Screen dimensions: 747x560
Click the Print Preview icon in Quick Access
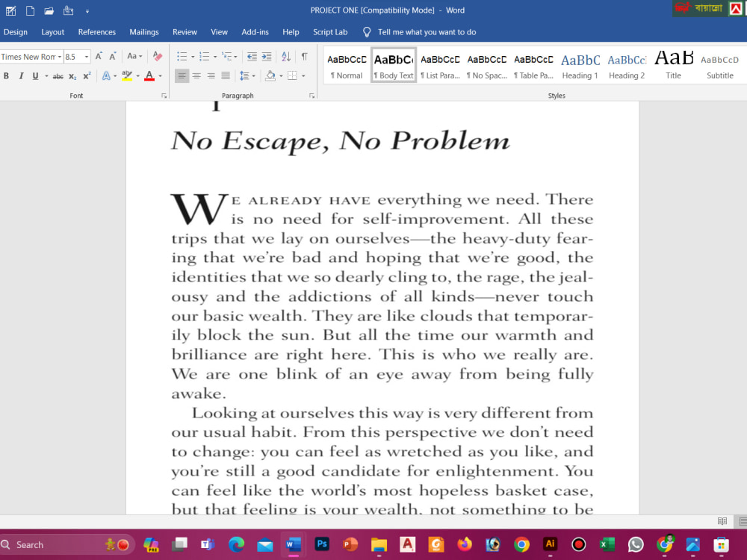pyautogui.click(x=68, y=10)
